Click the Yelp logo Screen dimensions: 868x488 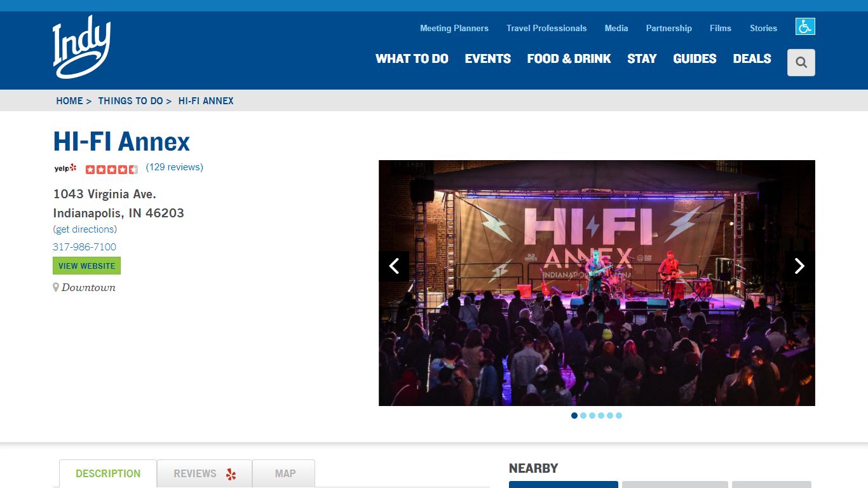click(x=65, y=168)
